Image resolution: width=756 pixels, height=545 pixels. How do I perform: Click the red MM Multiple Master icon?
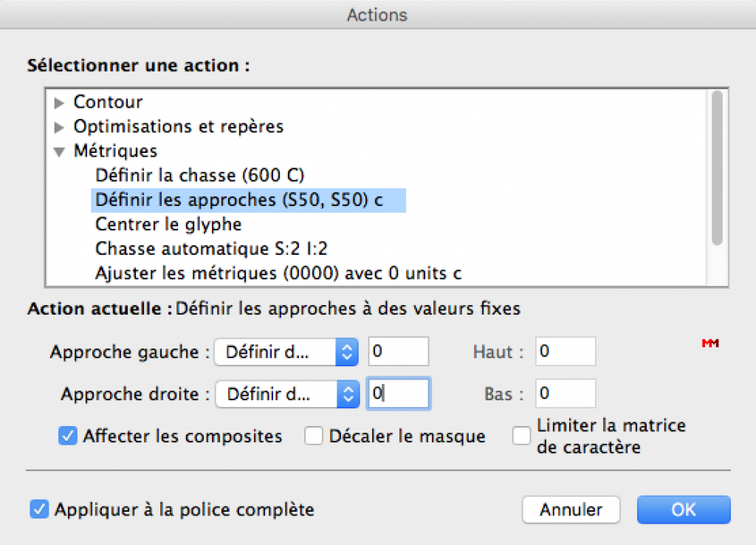[710, 344]
